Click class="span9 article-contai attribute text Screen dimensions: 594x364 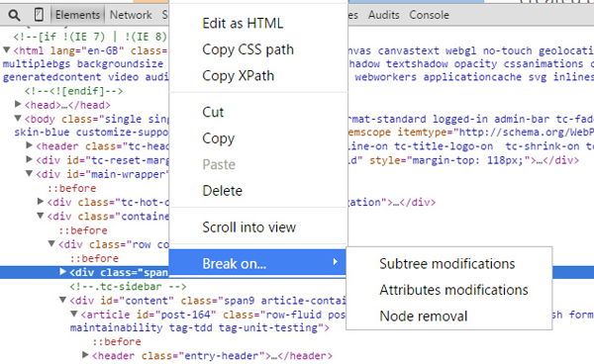(263, 301)
